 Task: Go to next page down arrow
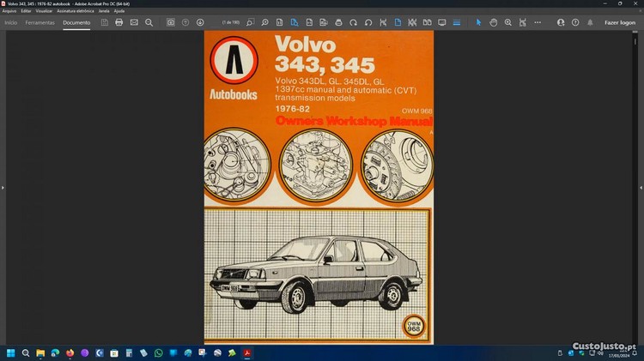pyautogui.click(x=200, y=22)
